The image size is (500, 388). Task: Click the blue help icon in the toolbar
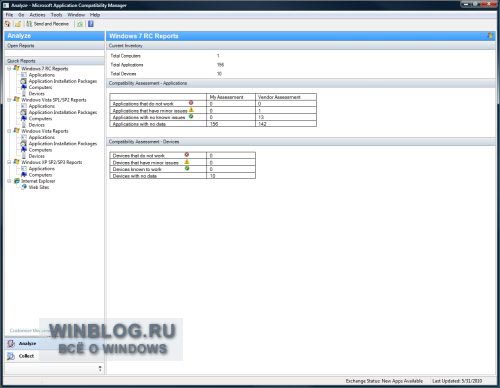(91, 24)
